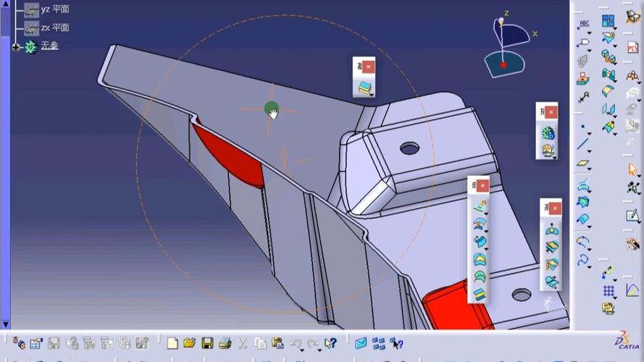Viewport: 644px width, 362px height.
Task: Click the down arrow of the tree scrollbar
Action: point(5,324)
